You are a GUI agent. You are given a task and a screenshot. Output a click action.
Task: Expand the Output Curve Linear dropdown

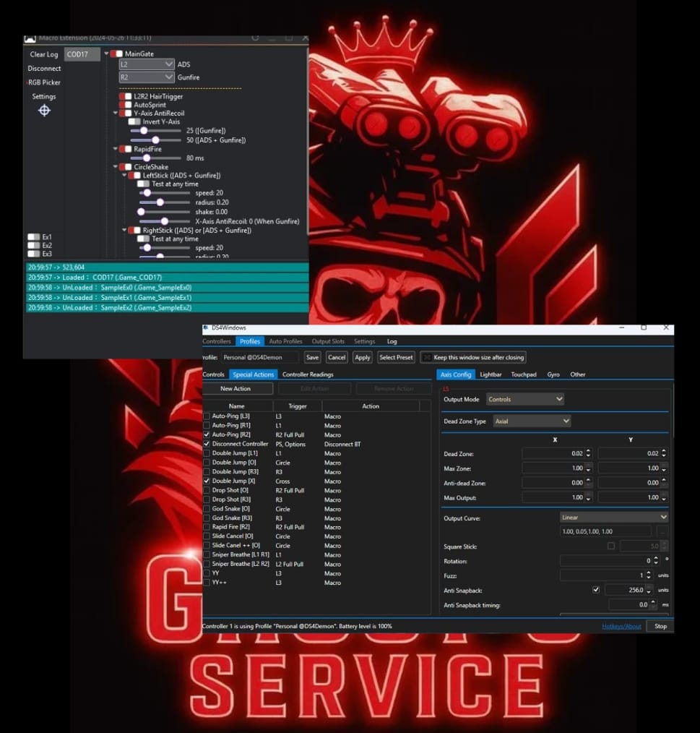coord(614,518)
